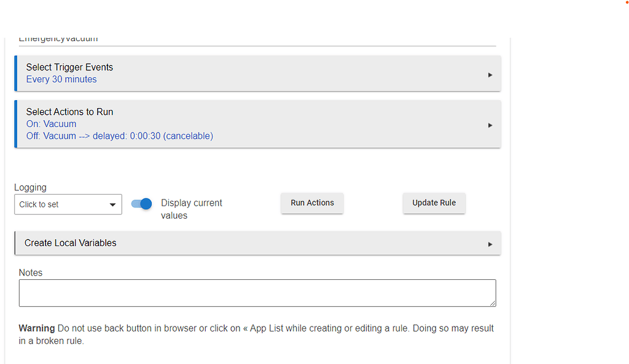Click inside the Notes text area

257,293
